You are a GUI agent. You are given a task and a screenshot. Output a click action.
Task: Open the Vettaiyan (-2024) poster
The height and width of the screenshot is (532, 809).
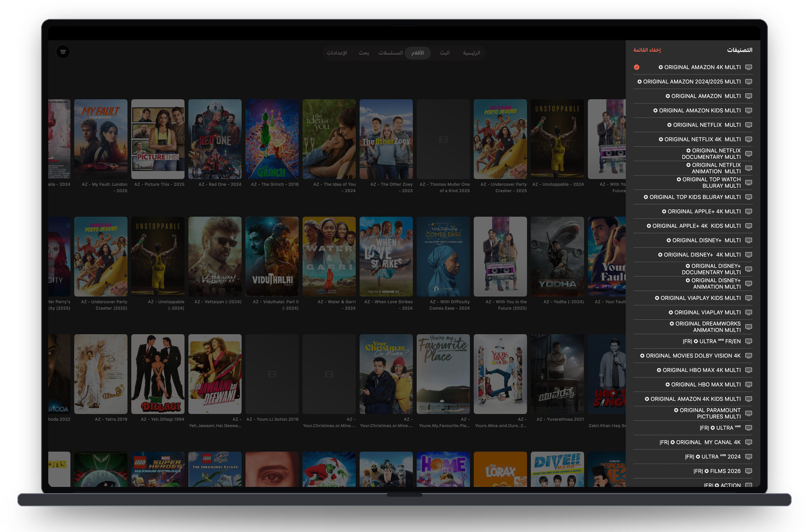pyautogui.click(x=215, y=256)
